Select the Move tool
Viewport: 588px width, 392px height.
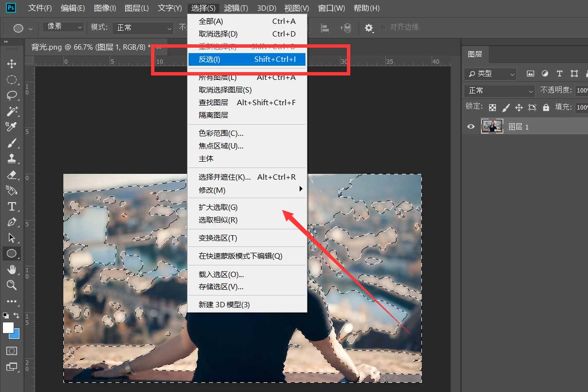[x=12, y=64]
